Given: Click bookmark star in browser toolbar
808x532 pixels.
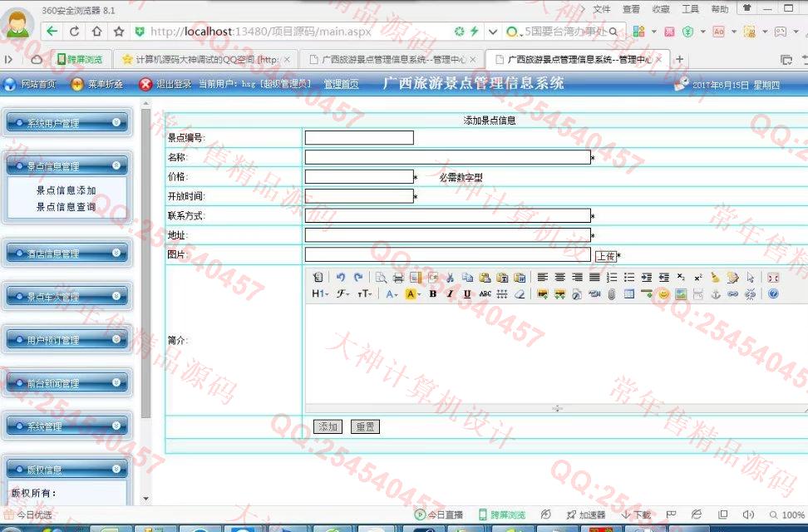Looking at the screenshot, I should pos(119,32).
